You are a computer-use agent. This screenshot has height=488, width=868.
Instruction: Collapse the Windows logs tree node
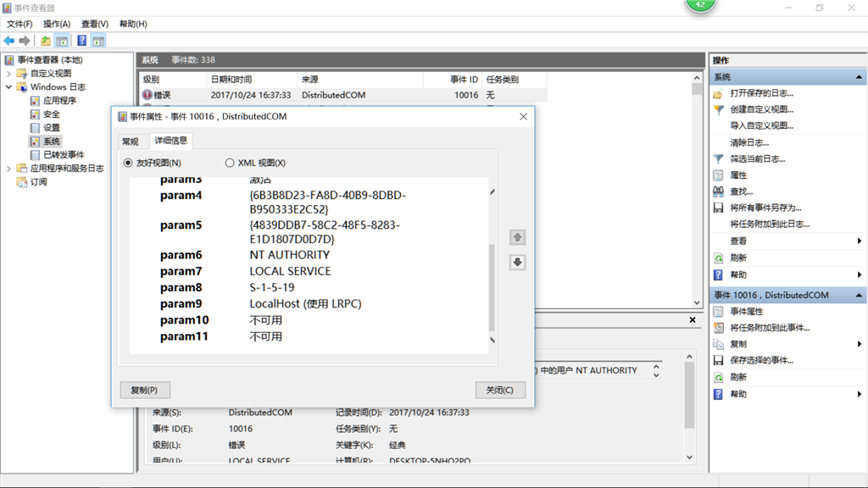(x=7, y=87)
